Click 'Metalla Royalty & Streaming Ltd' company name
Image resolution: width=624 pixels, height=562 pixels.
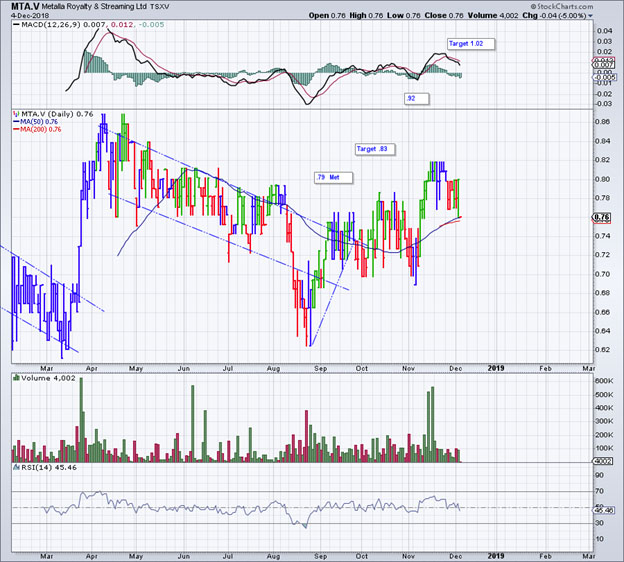point(92,7)
